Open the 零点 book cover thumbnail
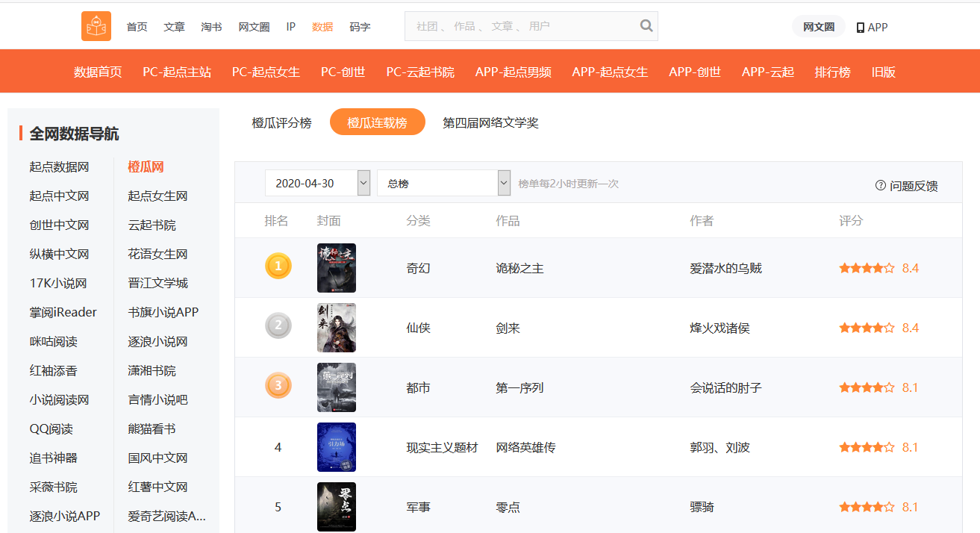 (336, 506)
